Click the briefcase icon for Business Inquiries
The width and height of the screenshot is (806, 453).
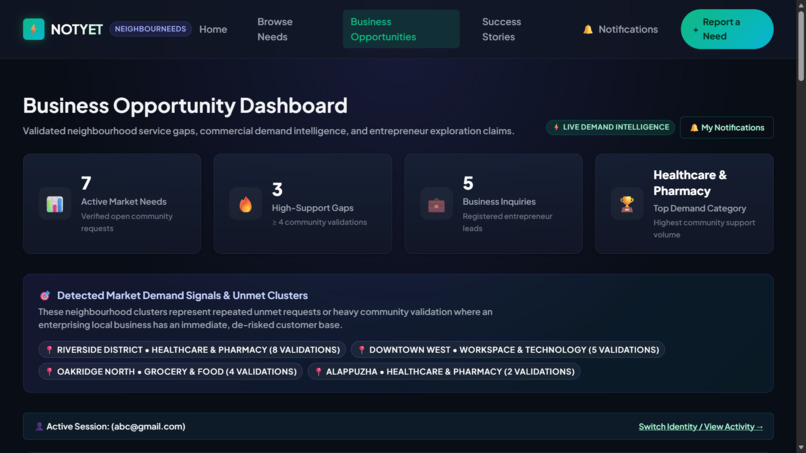point(436,204)
